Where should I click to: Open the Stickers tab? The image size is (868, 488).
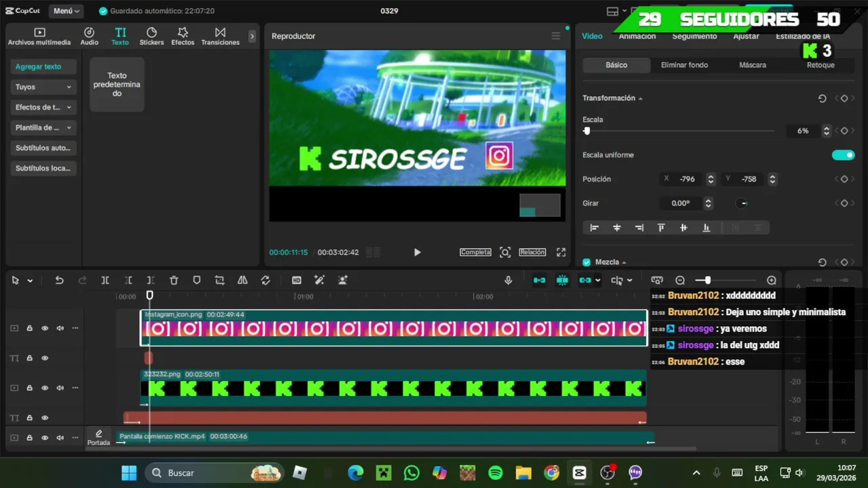coord(151,37)
